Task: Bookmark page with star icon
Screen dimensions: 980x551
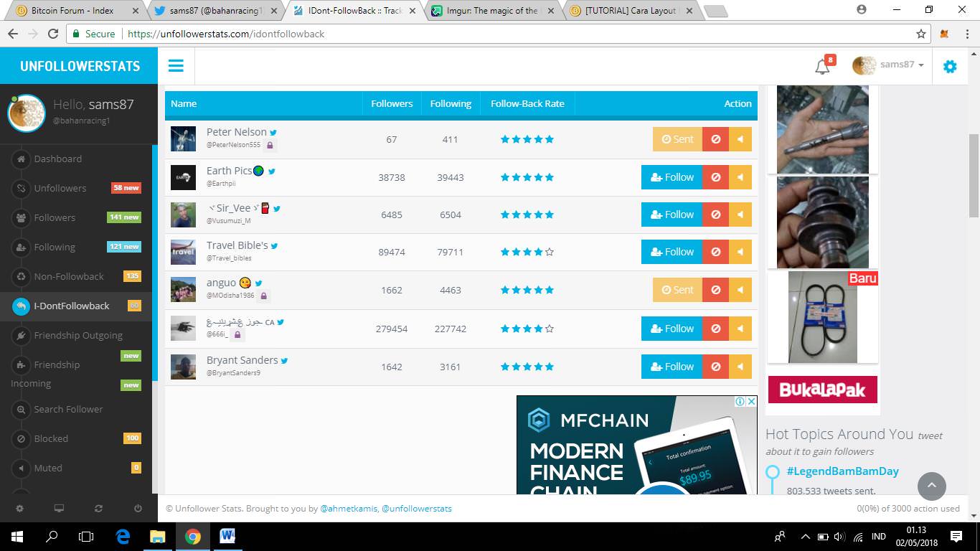Action: 921,34
